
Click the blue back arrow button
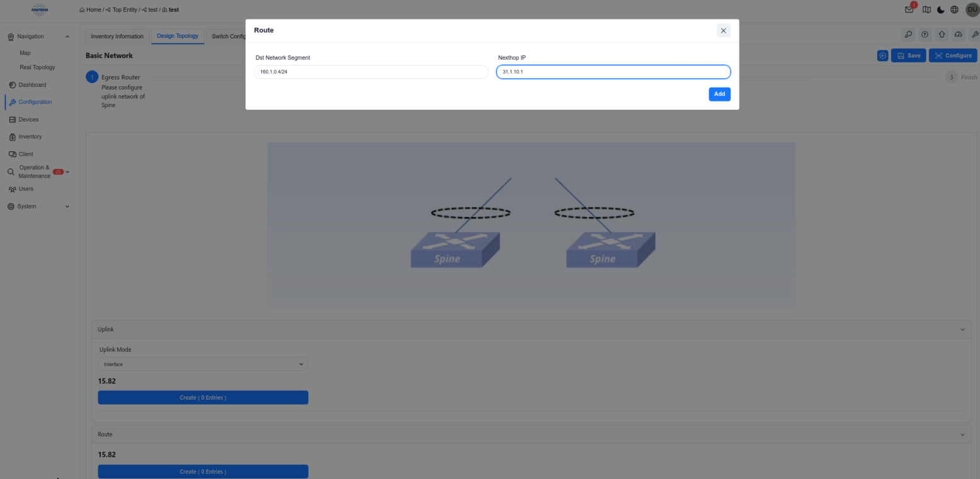click(x=882, y=55)
